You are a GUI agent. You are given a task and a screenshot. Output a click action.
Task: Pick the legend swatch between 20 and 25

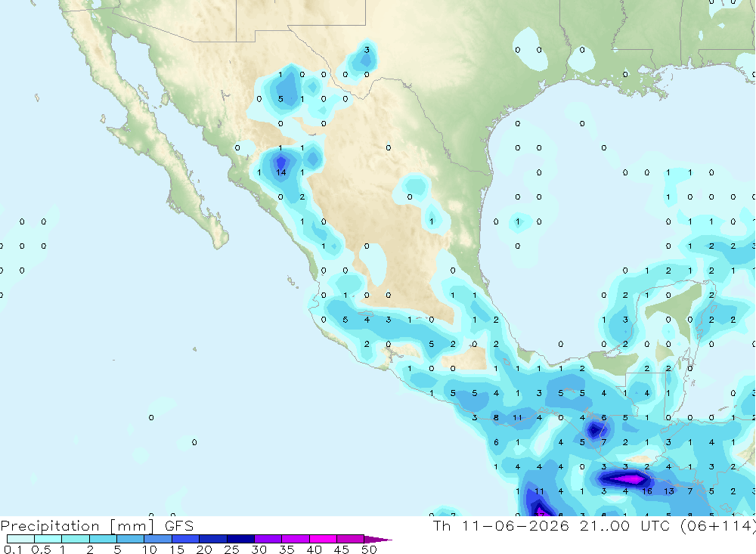pos(213,539)
